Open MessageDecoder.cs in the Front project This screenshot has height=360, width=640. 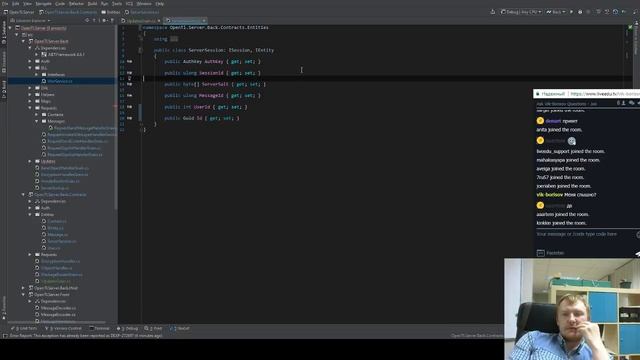point(58,308)
